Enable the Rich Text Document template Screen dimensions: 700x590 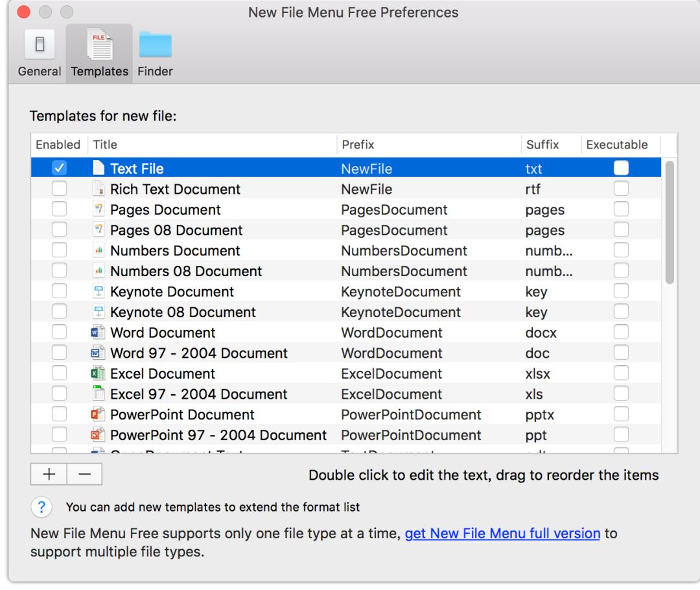click(59, 189)
